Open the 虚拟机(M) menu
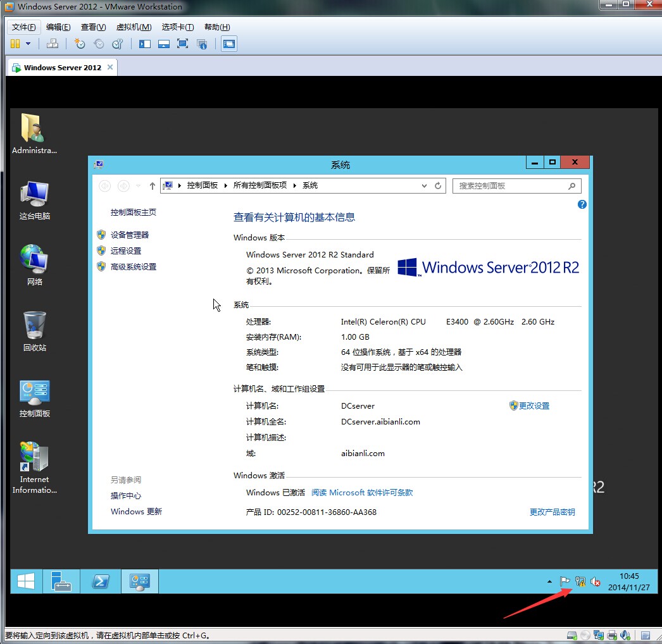Screen dimensions: 662x644 pos(134,27)
